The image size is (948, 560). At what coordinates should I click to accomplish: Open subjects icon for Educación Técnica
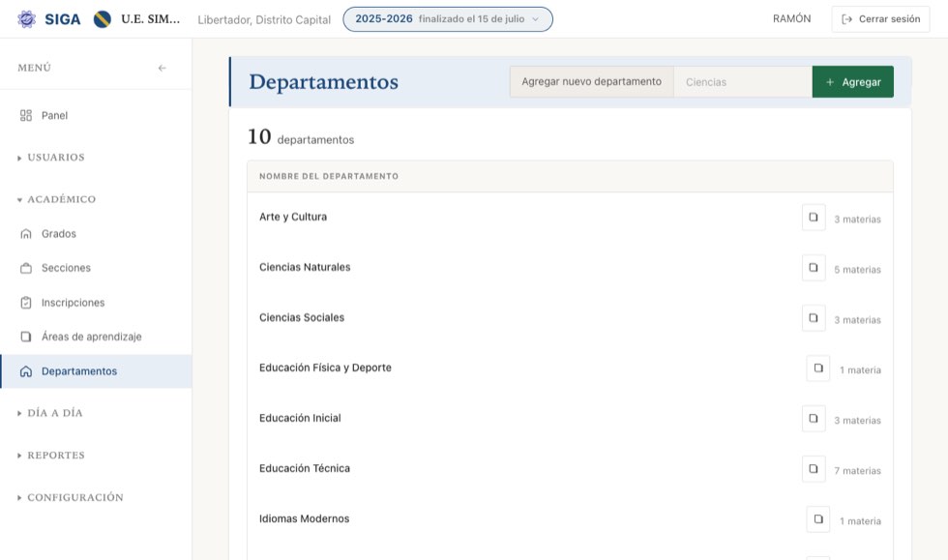point(814,469)
